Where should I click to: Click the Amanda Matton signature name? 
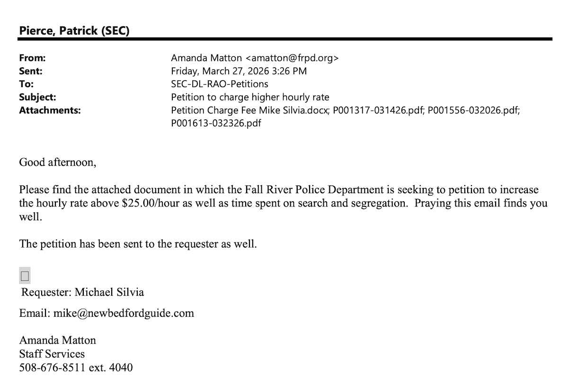pyautogui.click(x=57, y=340)
